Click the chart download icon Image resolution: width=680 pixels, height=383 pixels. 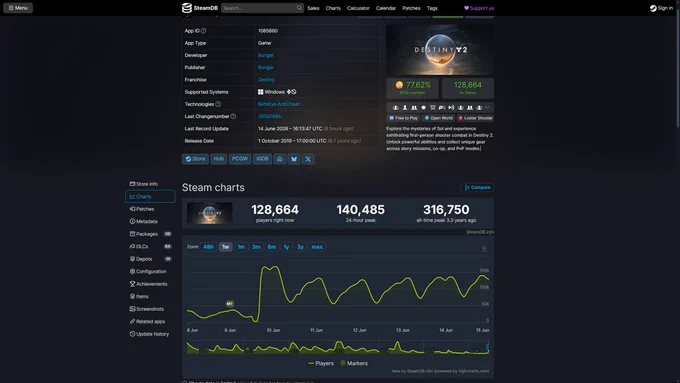click(x=484, y=249)
